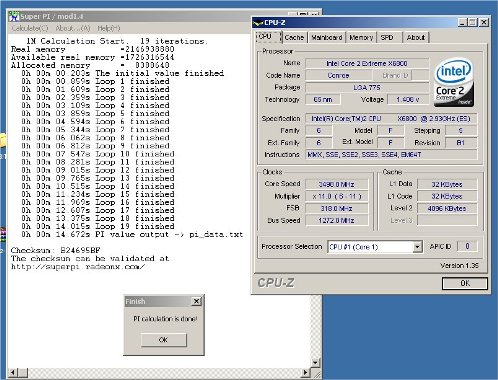Click the APIC ID value field
Viewport: 498px width, 380px height.
(x=467, y=247)
